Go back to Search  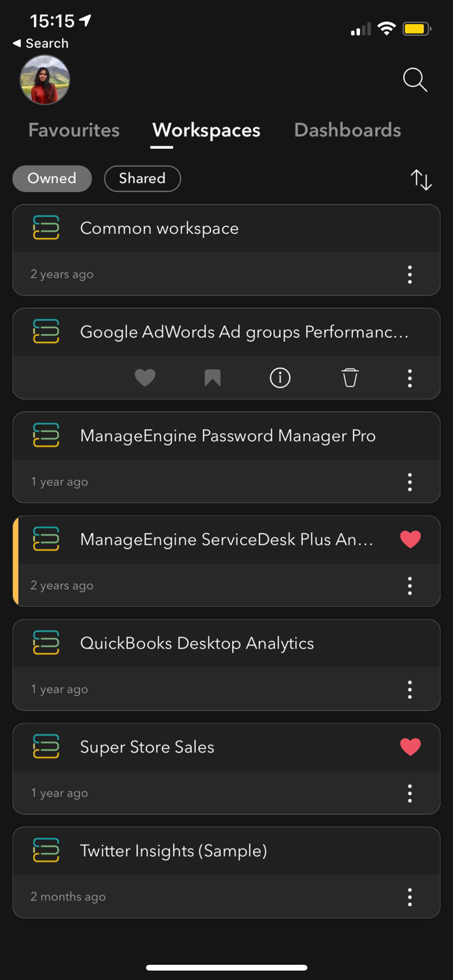pos(41,43)
